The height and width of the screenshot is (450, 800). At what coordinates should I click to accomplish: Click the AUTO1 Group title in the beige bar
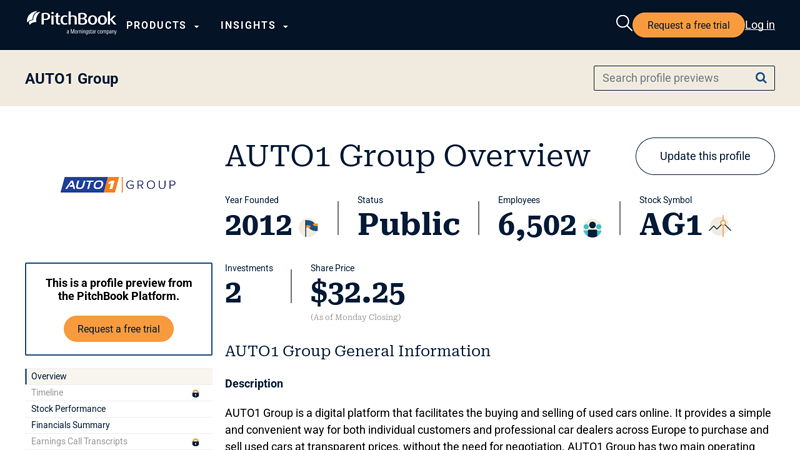point(71,79)
